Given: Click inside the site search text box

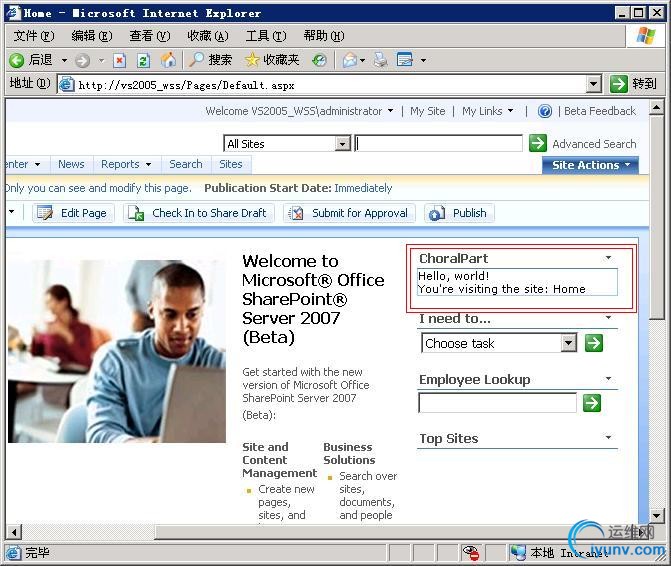Looking at the screenshot, I should pyautogui.click(x=438, y=143).
